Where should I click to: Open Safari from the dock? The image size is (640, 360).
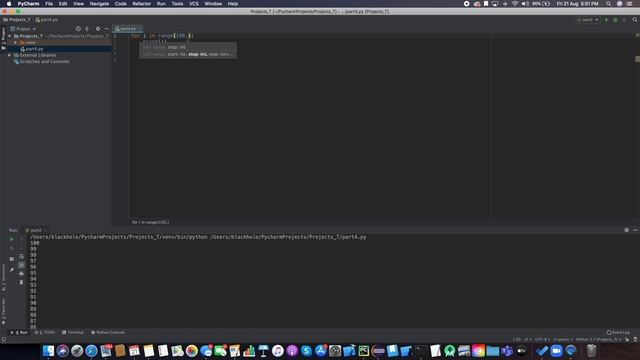tap(91, 351)
